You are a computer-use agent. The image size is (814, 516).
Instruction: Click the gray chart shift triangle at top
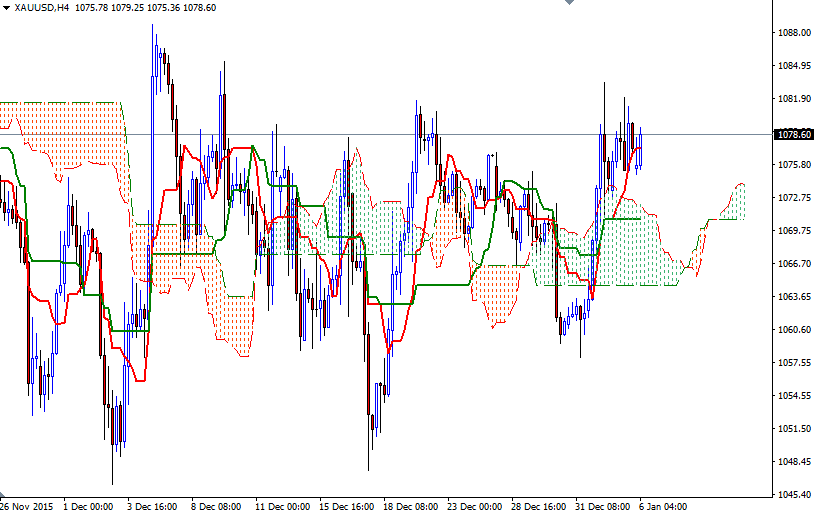(569, 4)
